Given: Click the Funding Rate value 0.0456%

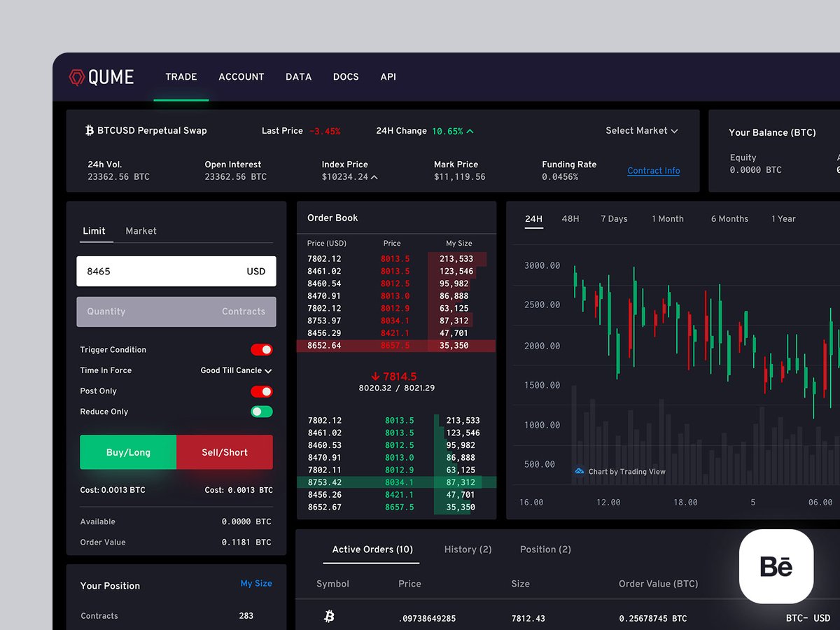Looking at the screenshot, I should click(560, 177).
